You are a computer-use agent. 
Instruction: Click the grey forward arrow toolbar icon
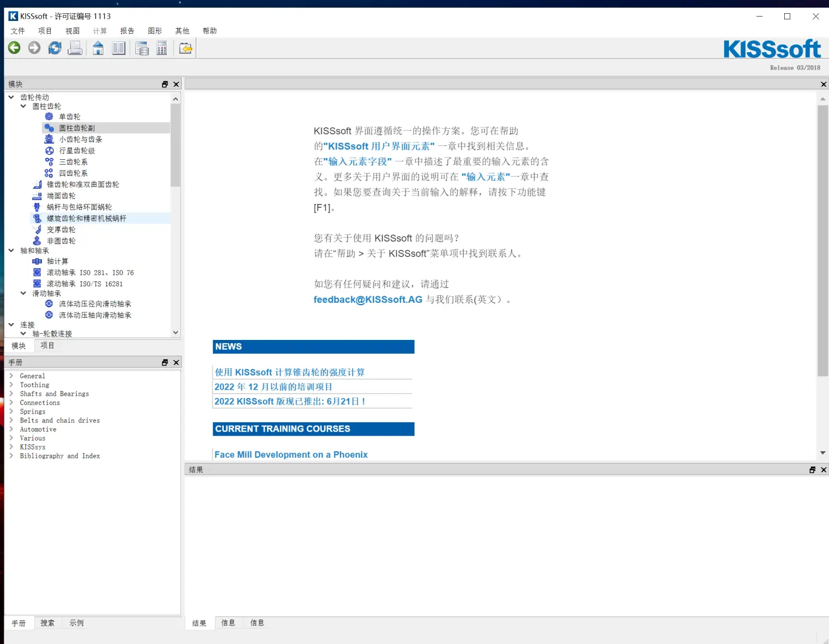coord(34,48)
